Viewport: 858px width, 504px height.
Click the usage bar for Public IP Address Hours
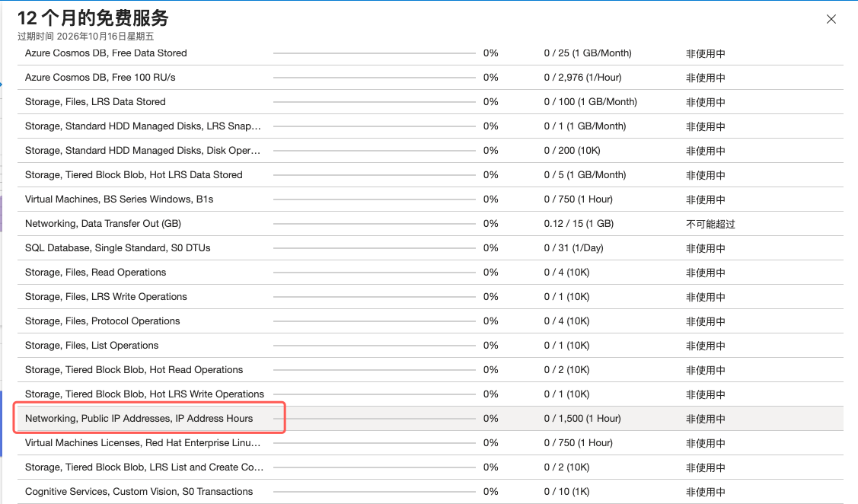(375, 419)
